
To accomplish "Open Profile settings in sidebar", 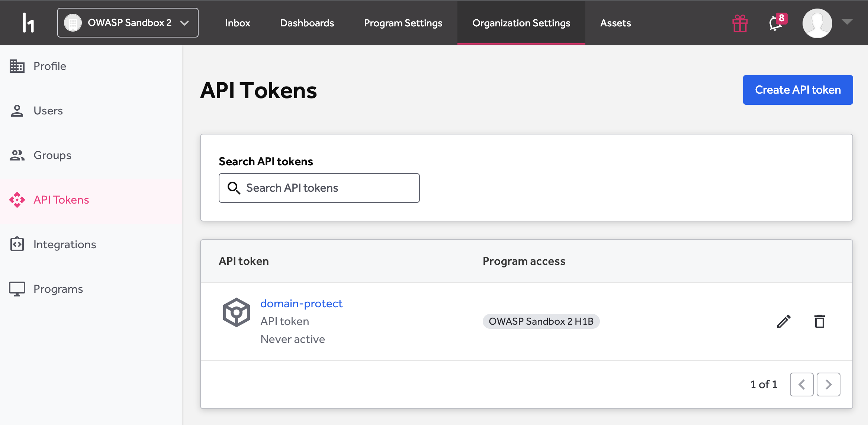I will click(50, 66).
